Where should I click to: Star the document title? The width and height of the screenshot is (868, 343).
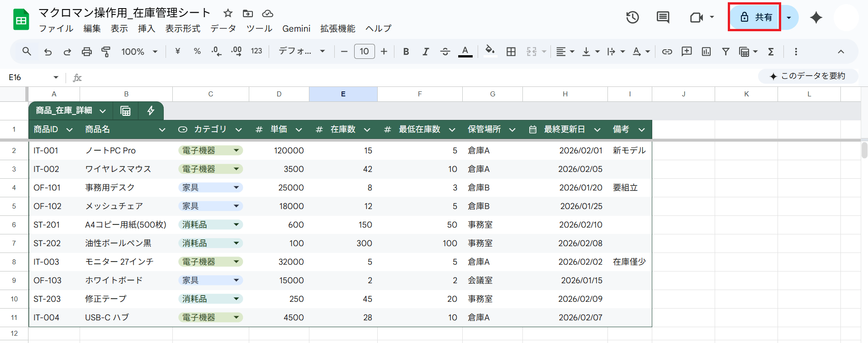click(228, 13)
